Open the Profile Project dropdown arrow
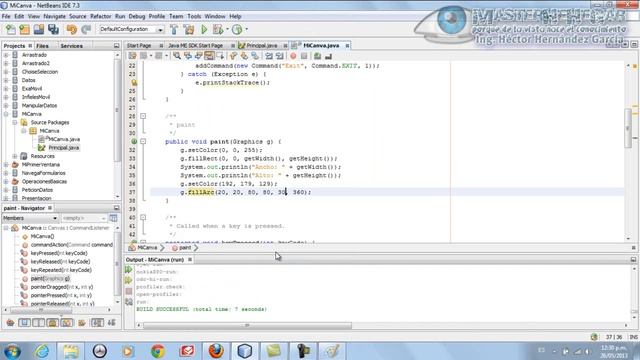 (246, 29)
